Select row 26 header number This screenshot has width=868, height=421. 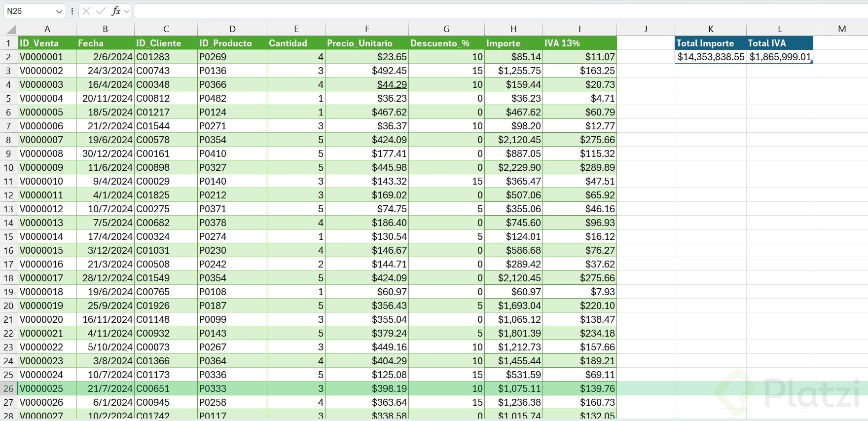(8, 389)
